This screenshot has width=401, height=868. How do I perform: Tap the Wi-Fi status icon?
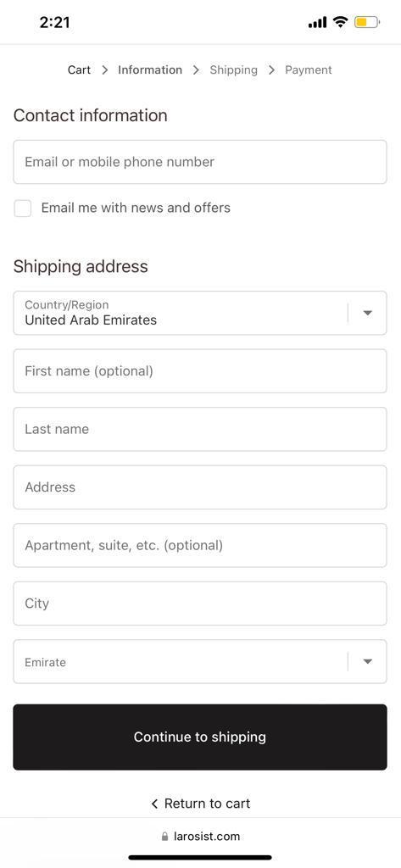(340, 22)
